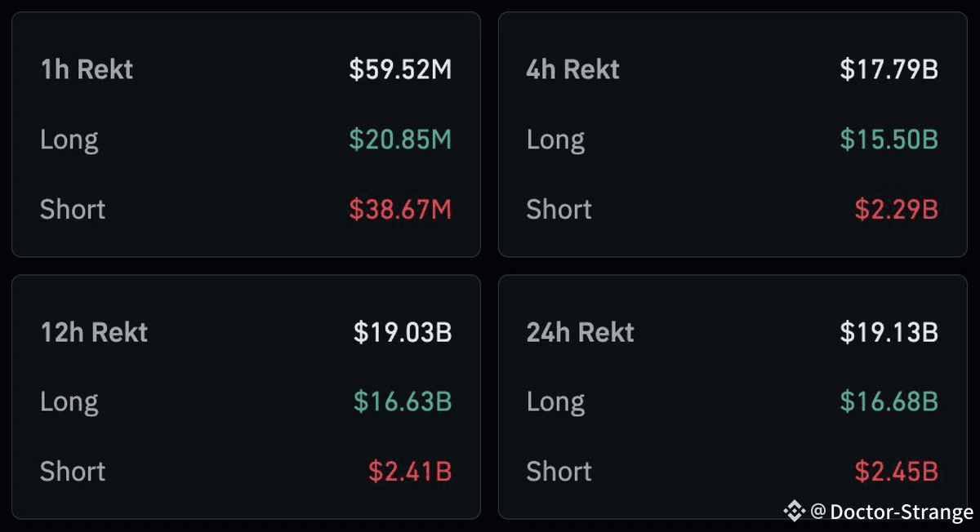Click the red $2.45B short value

(897, 471)
